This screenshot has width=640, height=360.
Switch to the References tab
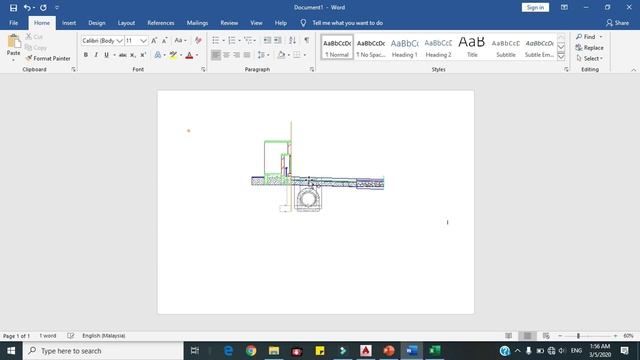pos(161,23)
